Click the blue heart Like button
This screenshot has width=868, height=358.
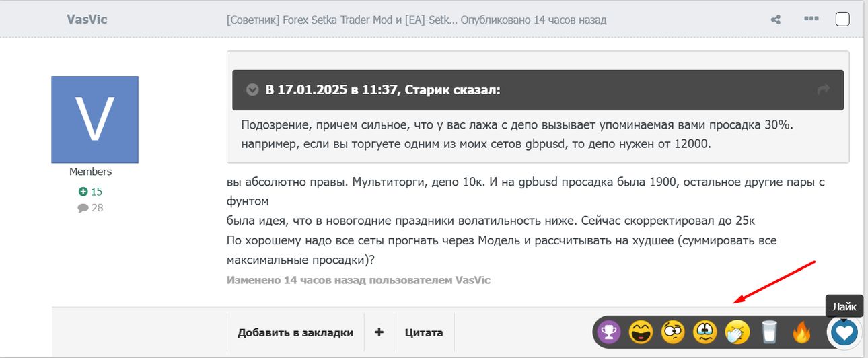(844, 331)
